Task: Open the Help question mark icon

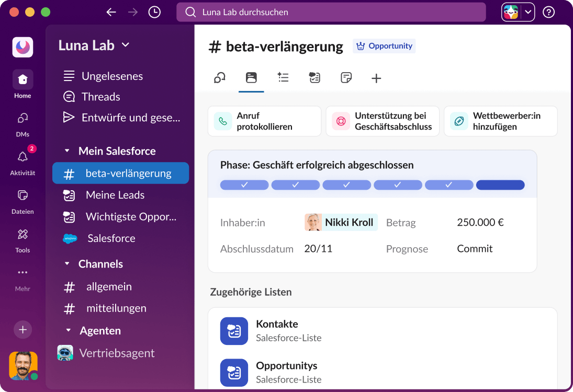Action: coord(548,11)
